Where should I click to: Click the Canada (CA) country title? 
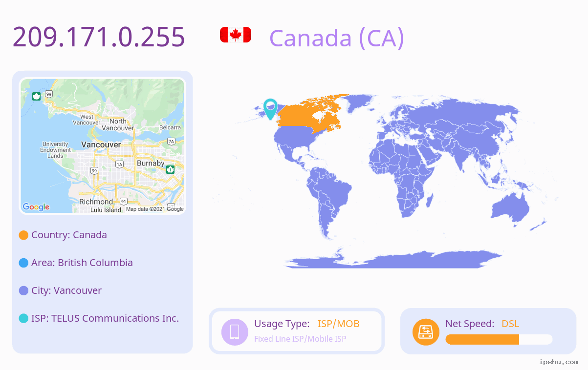coord(337,38)
